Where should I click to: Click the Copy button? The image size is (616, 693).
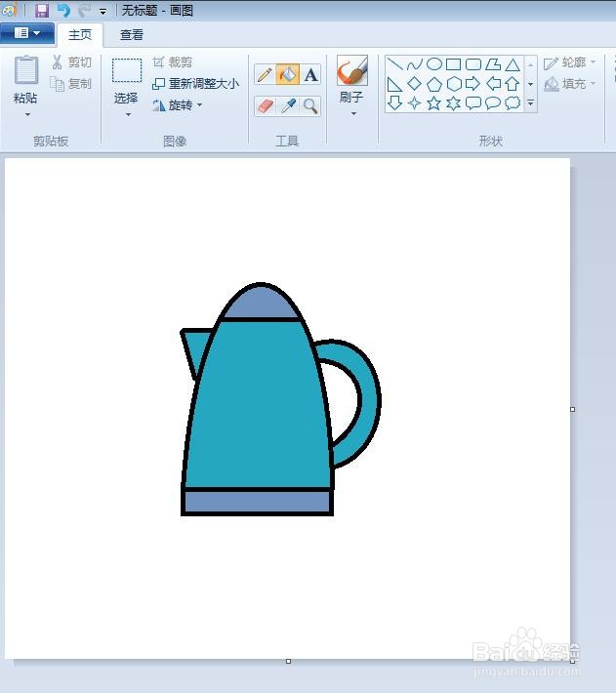pos(70,84)
